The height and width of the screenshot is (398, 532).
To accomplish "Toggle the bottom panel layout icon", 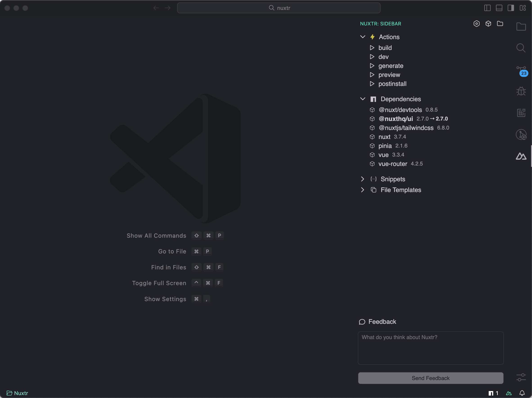I will pos(499,8).
